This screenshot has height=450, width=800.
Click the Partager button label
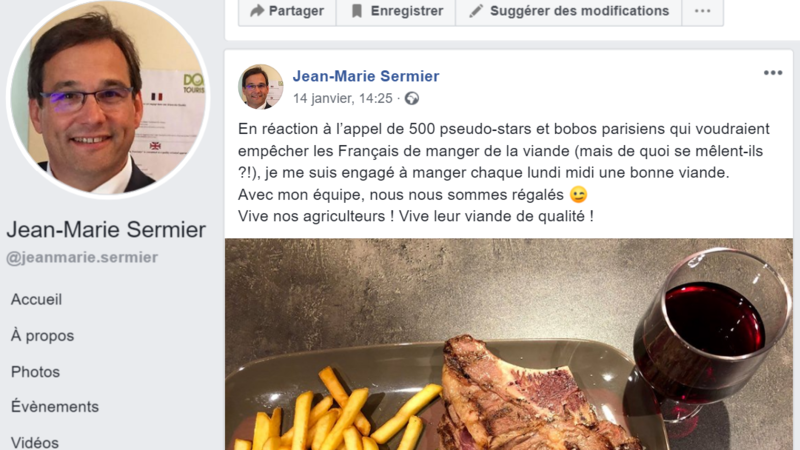296,11
